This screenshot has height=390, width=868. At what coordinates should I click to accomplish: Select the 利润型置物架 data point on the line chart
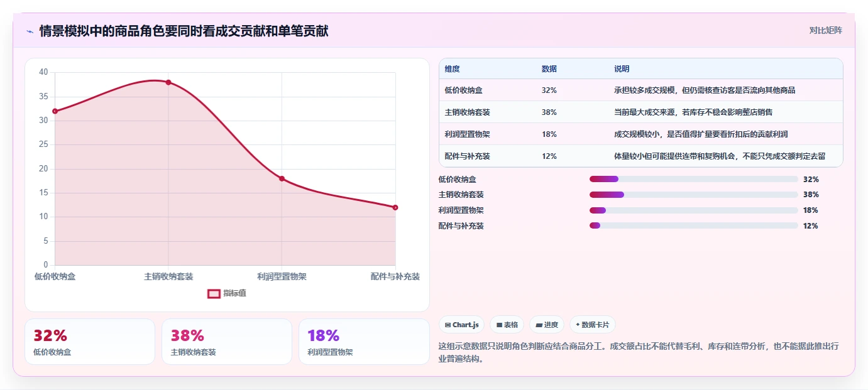(x=282, y=178)
